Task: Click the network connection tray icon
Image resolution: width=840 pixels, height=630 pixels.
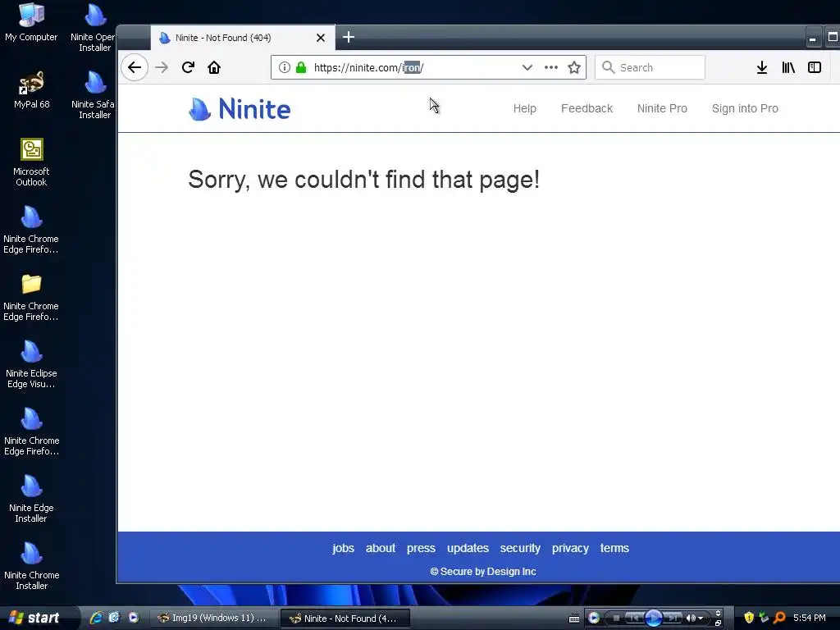Action: click(764, 618)
